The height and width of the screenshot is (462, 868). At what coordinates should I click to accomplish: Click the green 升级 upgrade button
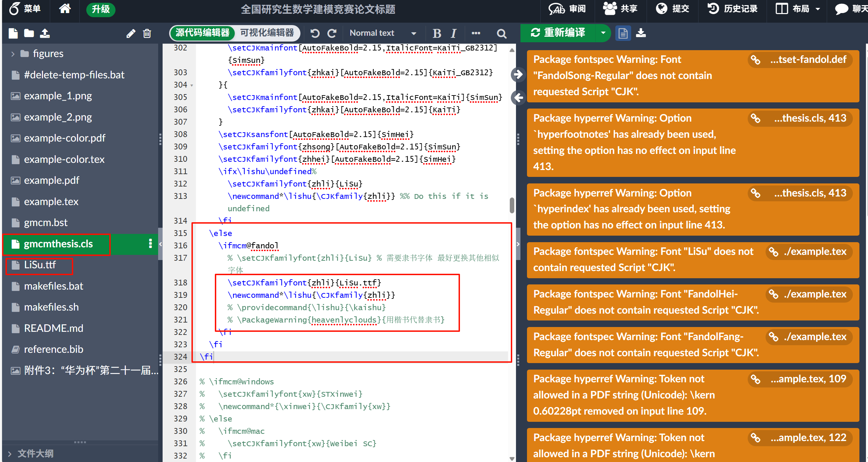coord(100,9)
